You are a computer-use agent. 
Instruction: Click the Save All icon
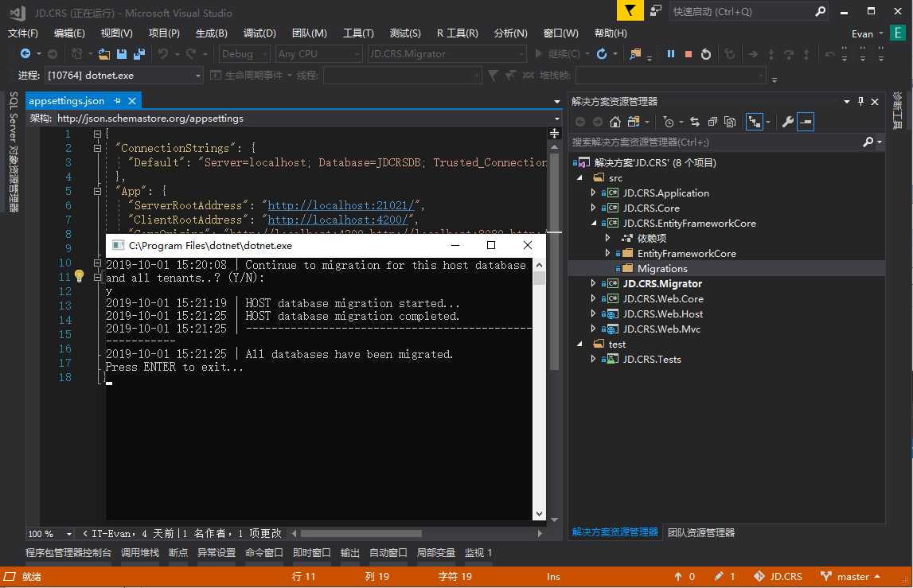[139, 54]
